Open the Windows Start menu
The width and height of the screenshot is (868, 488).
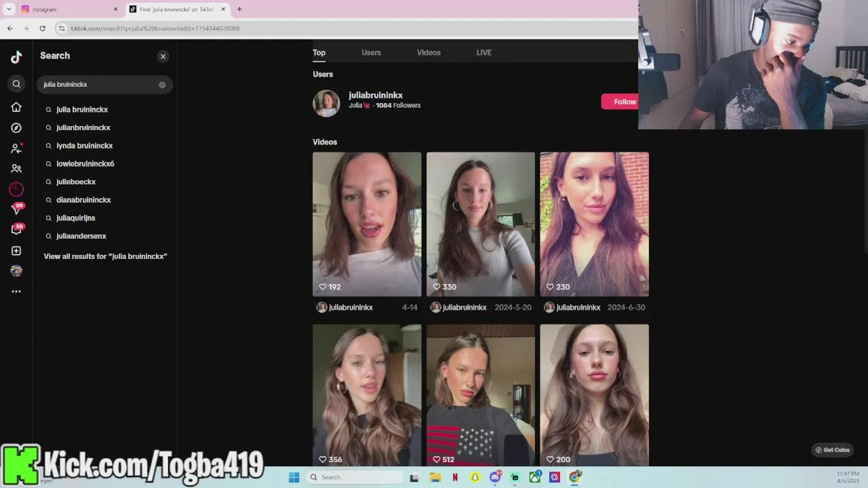(294, 477)
